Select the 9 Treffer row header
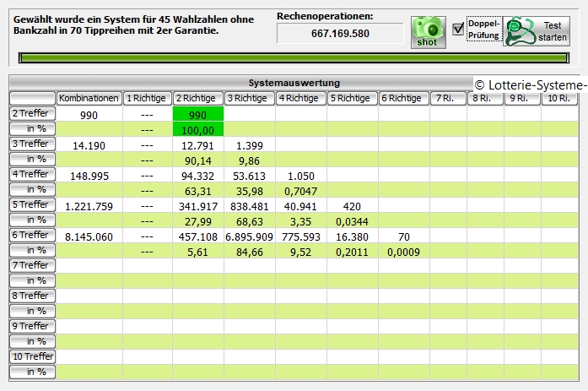 [x=32, y=326]
